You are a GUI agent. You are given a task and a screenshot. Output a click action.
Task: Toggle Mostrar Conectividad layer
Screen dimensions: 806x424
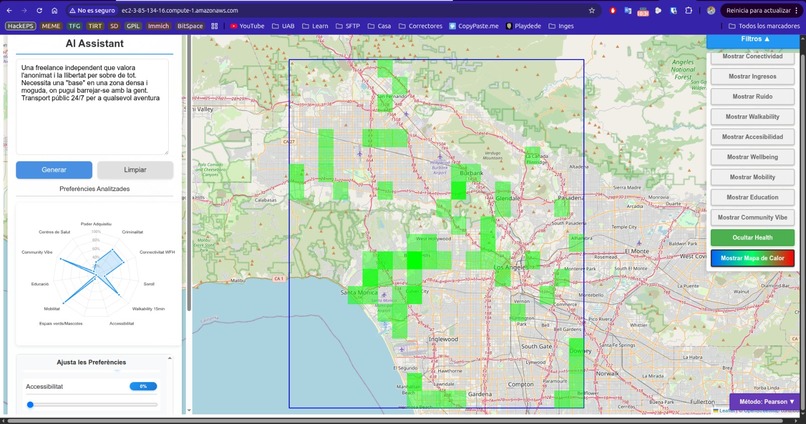click(x=753, y=57)
